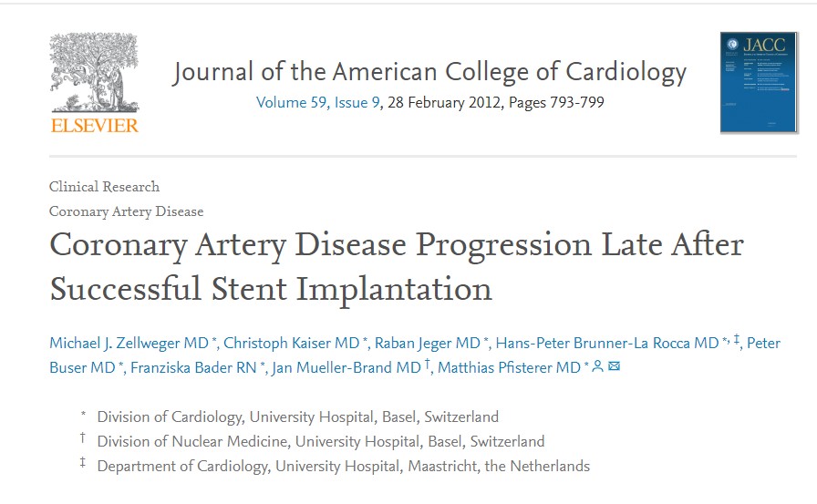Screen dimensions: 817x504
Task: Open the Volume 59, Issue 9 link
Action: 317,102
